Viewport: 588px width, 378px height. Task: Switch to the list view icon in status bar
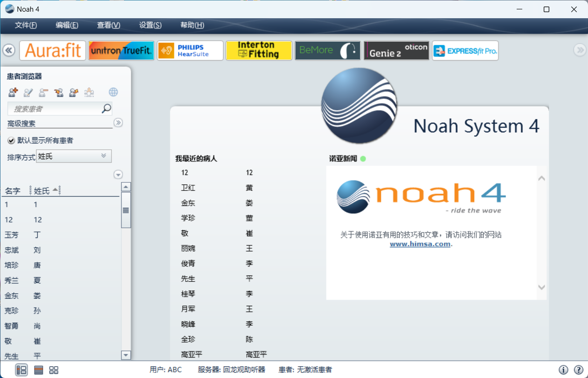pos(39,370)
